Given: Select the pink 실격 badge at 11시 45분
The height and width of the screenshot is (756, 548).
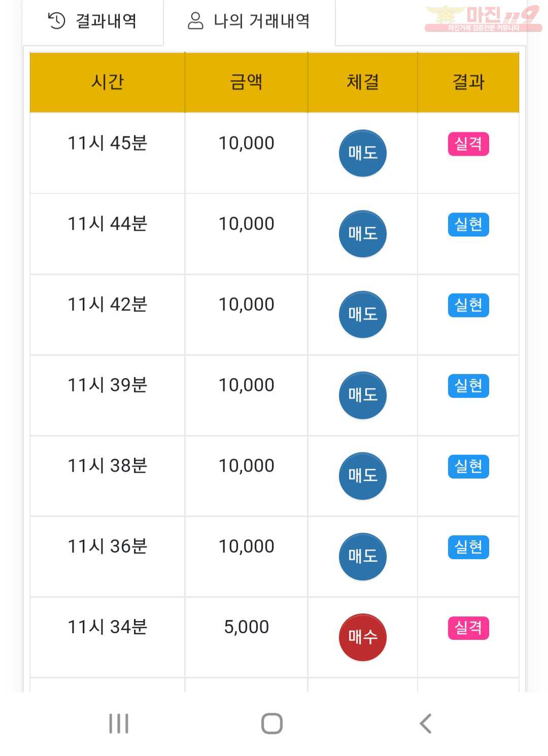Looking at the screenshot, I should (x=468, y=144).
